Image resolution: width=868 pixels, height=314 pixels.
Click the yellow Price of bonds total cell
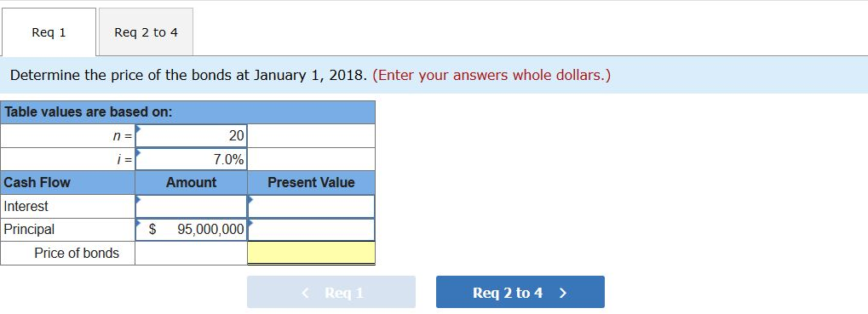(311, 254)
